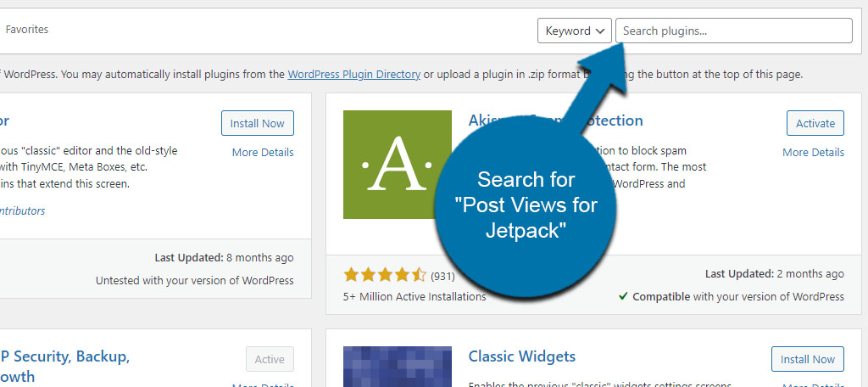This screenshot has width=868, height=387.
Task: Click the greyed-out Active button
Action: 269,359
